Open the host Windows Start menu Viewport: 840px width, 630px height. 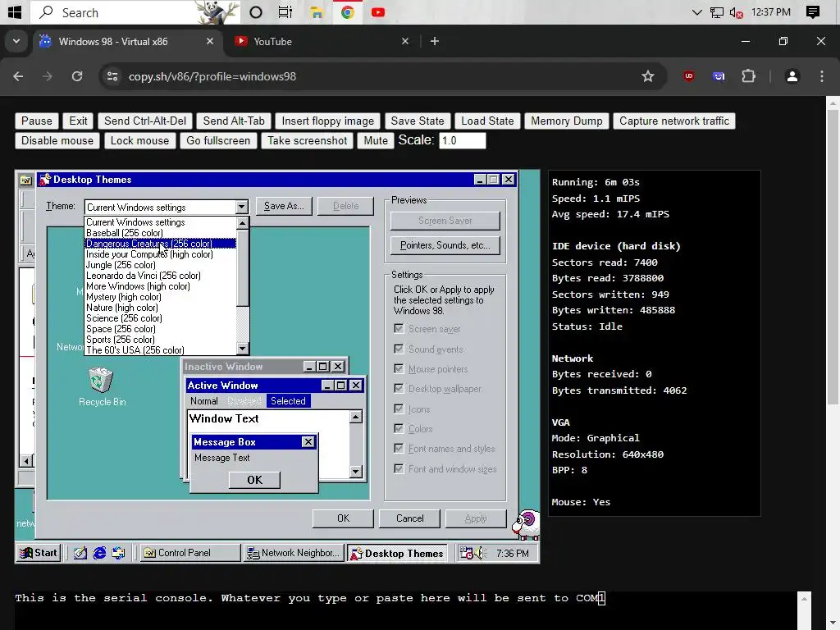coord(15,11)
